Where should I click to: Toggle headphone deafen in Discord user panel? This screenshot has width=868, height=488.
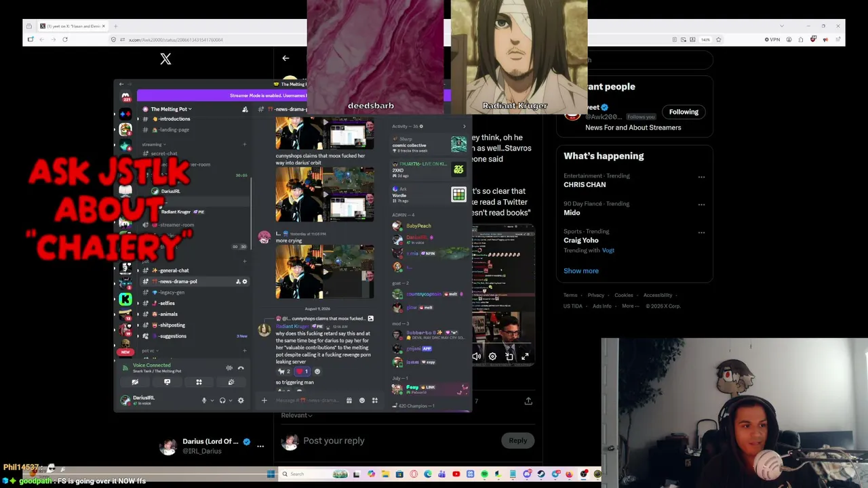click(x=222, y=401)
